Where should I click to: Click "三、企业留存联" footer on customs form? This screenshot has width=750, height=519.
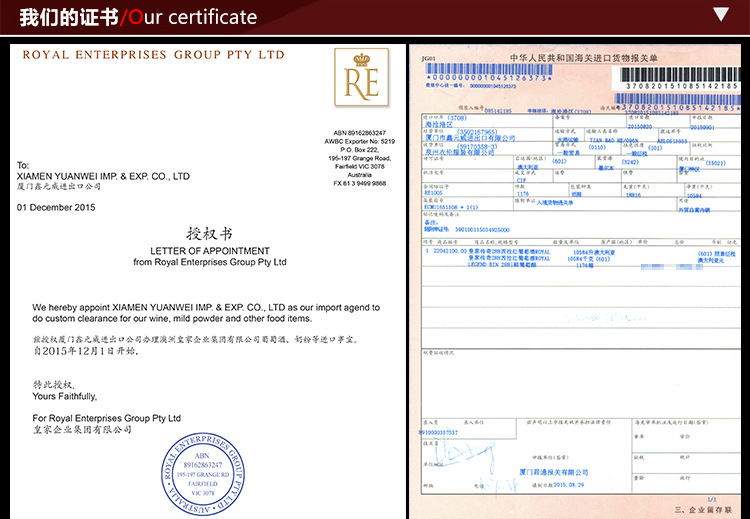coord(703,510)
